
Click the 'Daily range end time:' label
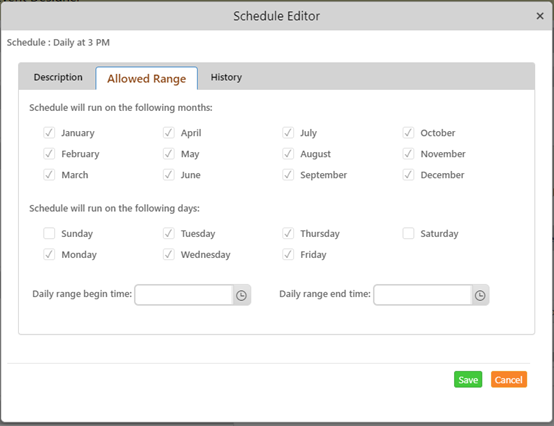[x=325, y=294]
